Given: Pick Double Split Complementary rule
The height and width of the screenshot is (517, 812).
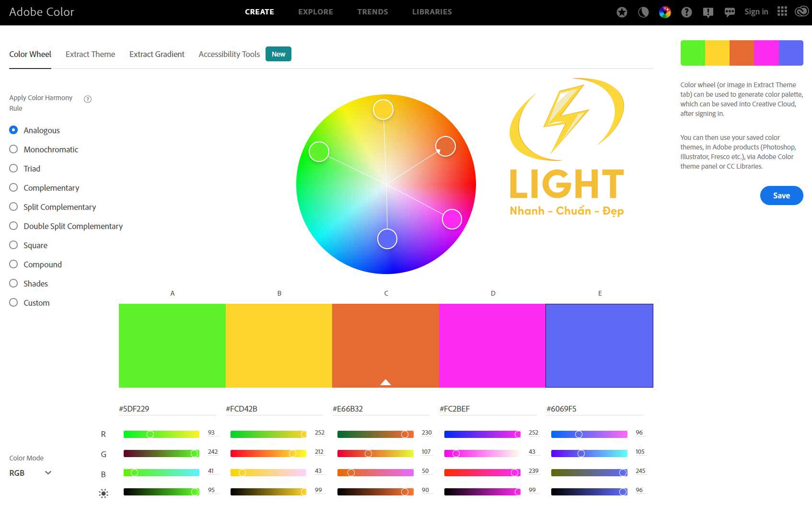Looking at the screenshot, I should [x=66, y=226].
